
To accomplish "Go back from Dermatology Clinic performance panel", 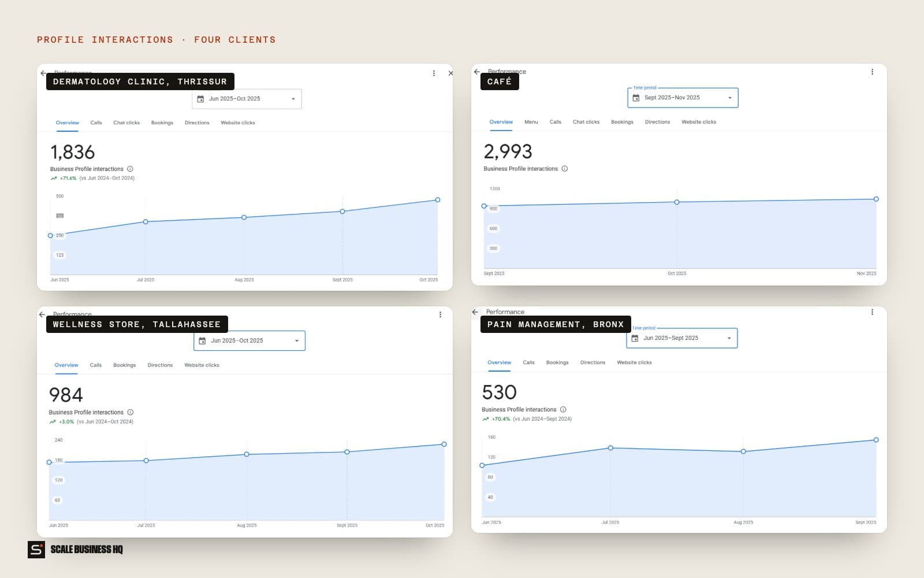I will [43, 73].
